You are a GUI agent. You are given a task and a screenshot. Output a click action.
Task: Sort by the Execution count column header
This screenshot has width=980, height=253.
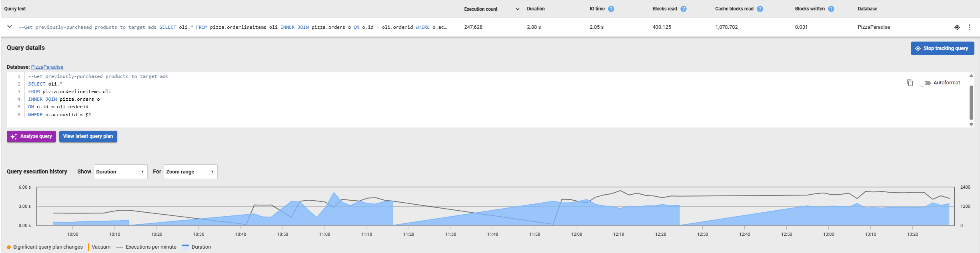[x=481, y=9]
